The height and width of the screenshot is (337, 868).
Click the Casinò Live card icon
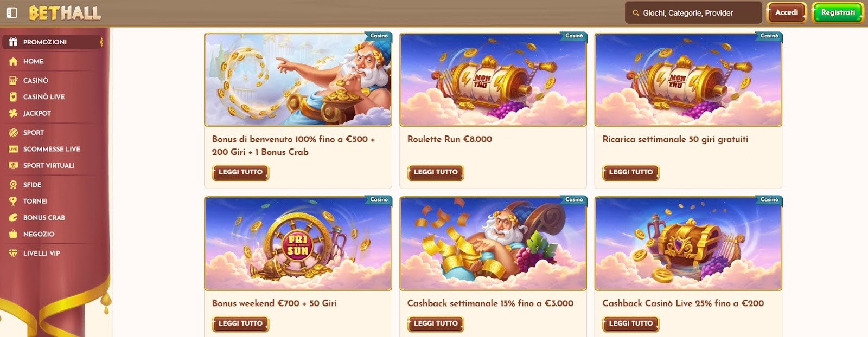point(14,97)
